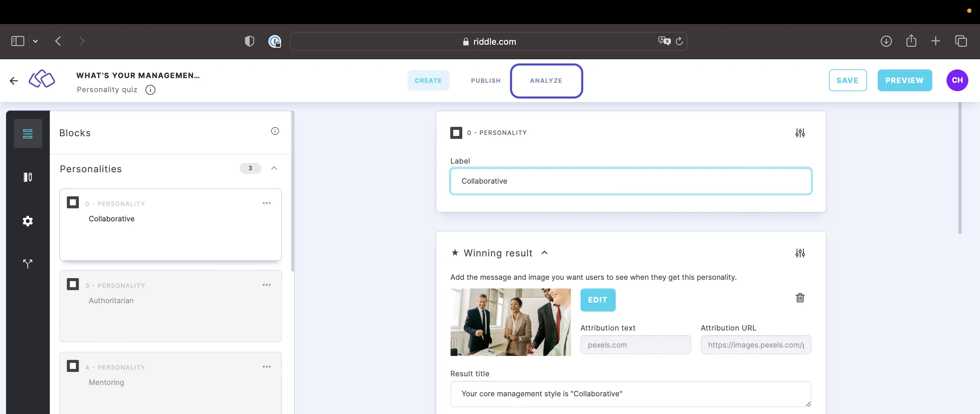The width and height of the screenshot is (980, 414).
Task: Switch to the PUBLISH tab
Action: (x=486, y=80)
